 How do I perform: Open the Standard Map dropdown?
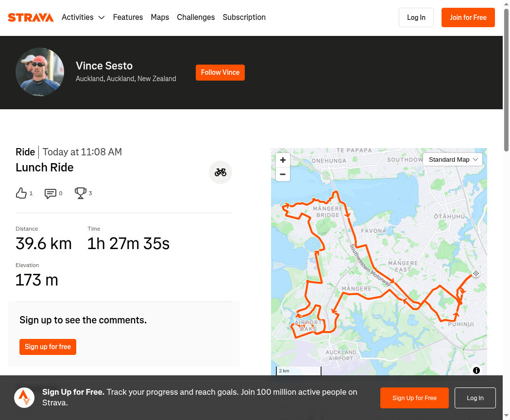click(x=453, y=160)
